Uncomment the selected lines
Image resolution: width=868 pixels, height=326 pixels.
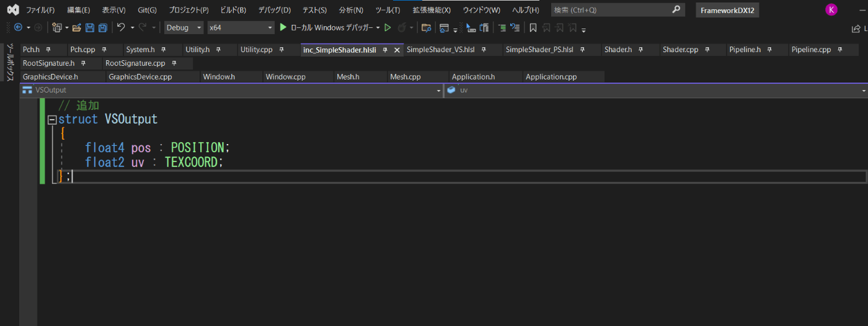[515, 27]
